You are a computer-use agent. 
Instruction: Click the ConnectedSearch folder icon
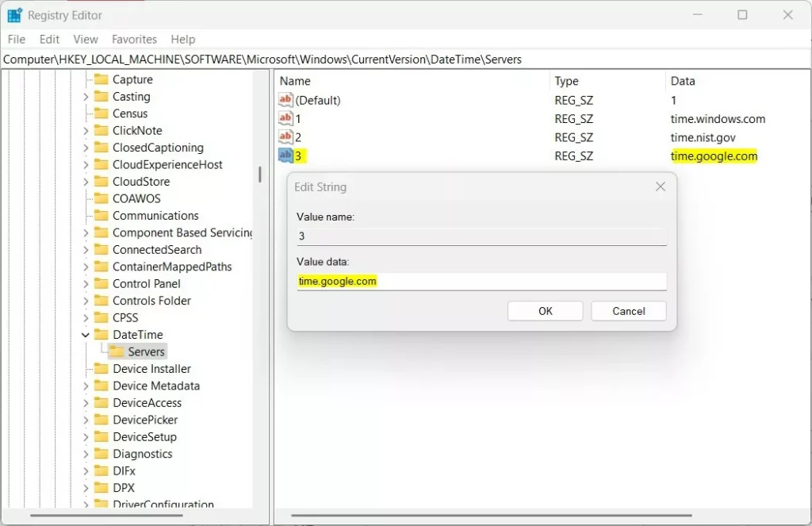101,250
